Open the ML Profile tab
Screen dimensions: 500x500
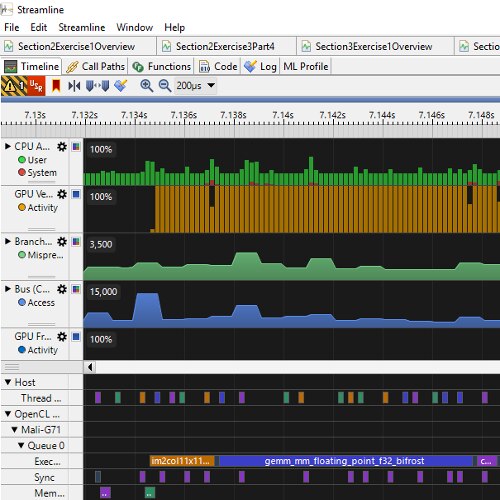(306, 66)
